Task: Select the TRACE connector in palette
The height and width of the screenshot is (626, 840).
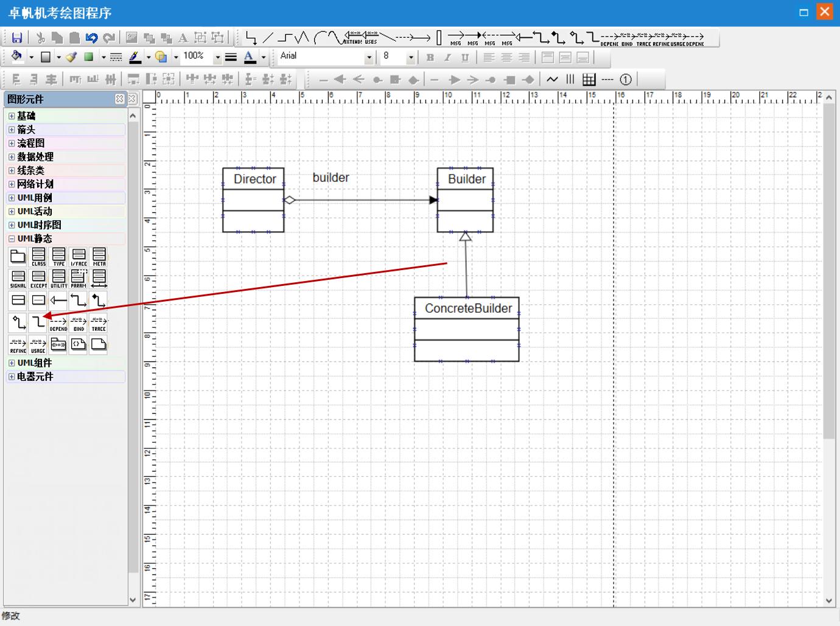Action: [99, 322]
